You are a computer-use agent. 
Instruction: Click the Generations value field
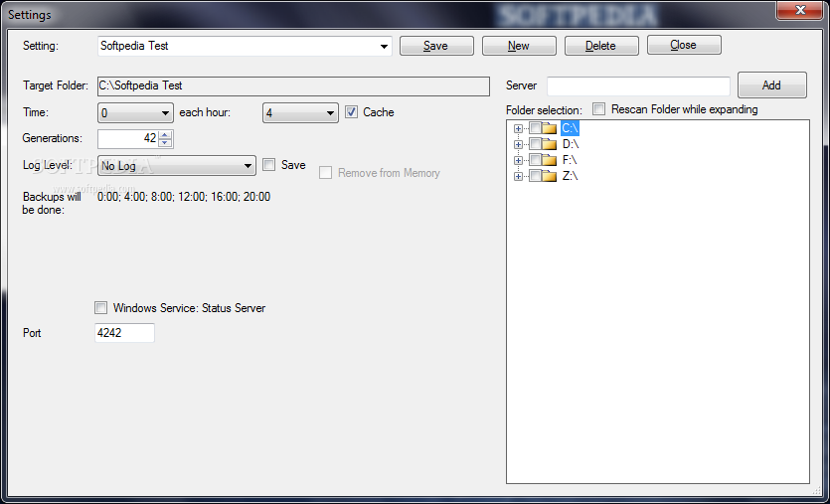pos(128,139)
